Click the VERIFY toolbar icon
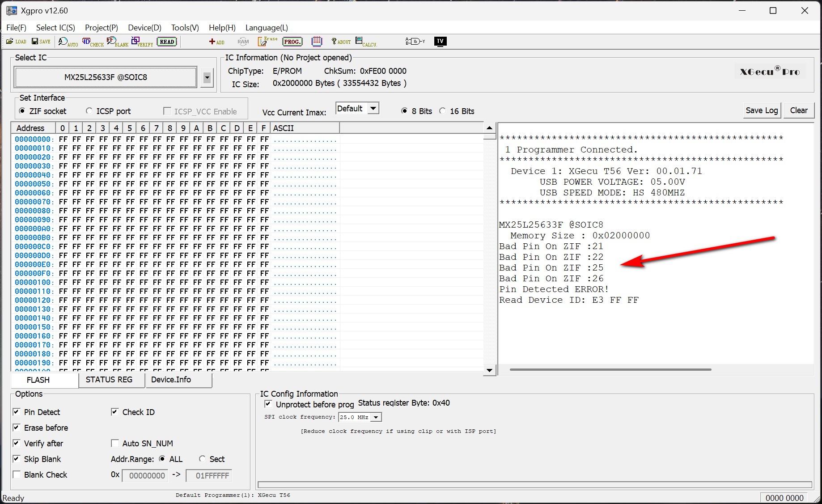The height and width of the screenshot is (504, 822). [x=142, y=42]
